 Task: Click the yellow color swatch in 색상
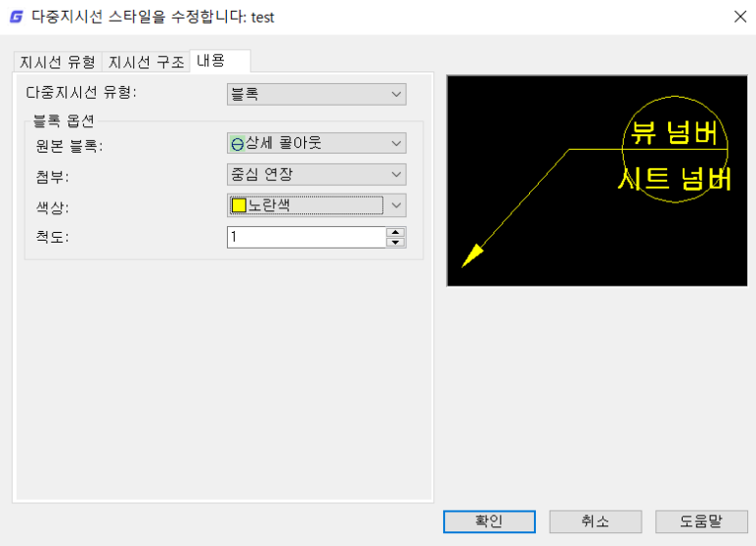(239, 205)
